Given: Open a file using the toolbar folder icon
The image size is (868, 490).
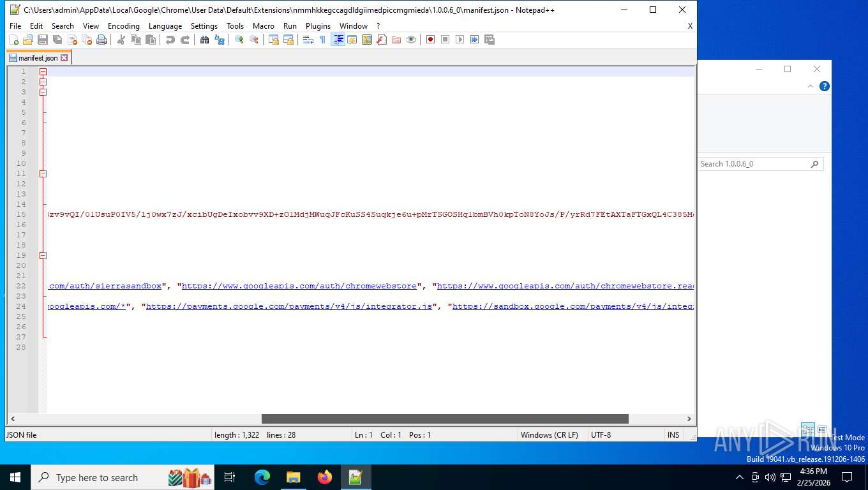Looking at the screenshot, I should pyautogui.click(x=28, y=40).
